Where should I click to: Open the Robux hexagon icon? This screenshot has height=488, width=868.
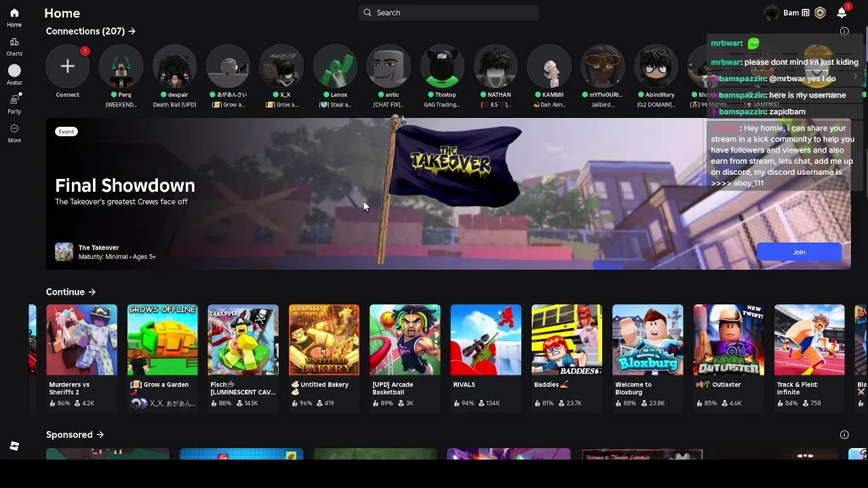pos(820,12)
